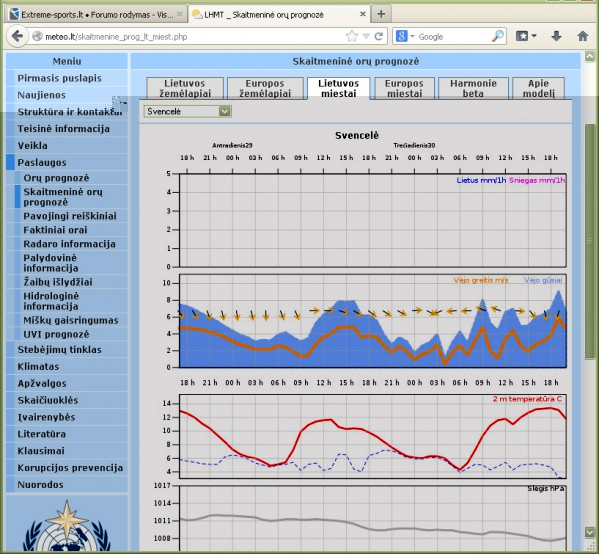The image size is (599, 554).
Task: Select the Europos žemėlapiai tab
Action: click(x=265, y=88)
